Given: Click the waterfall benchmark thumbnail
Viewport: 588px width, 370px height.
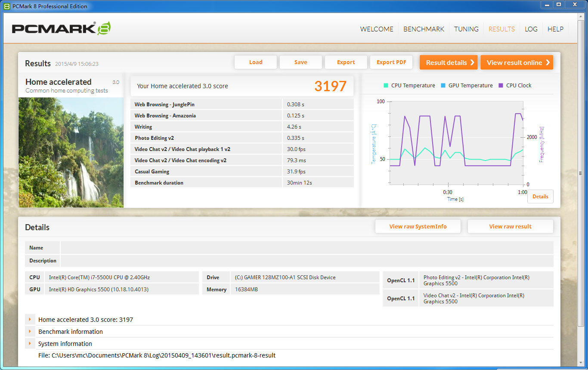Looking at the screenshot, I should 71,152.
